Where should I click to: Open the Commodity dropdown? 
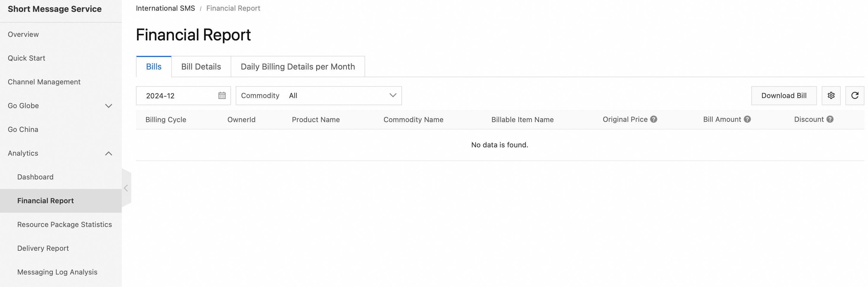(x=319, y=95)
